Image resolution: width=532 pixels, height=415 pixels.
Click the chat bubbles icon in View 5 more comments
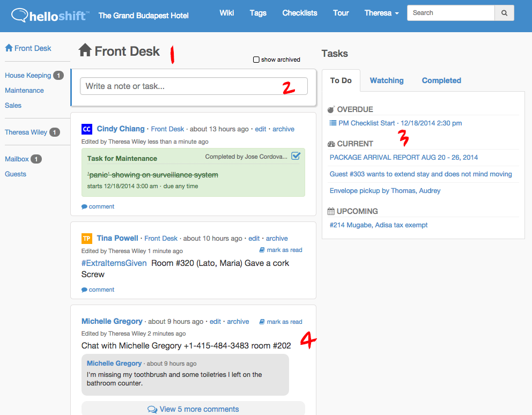coord(152,409)
